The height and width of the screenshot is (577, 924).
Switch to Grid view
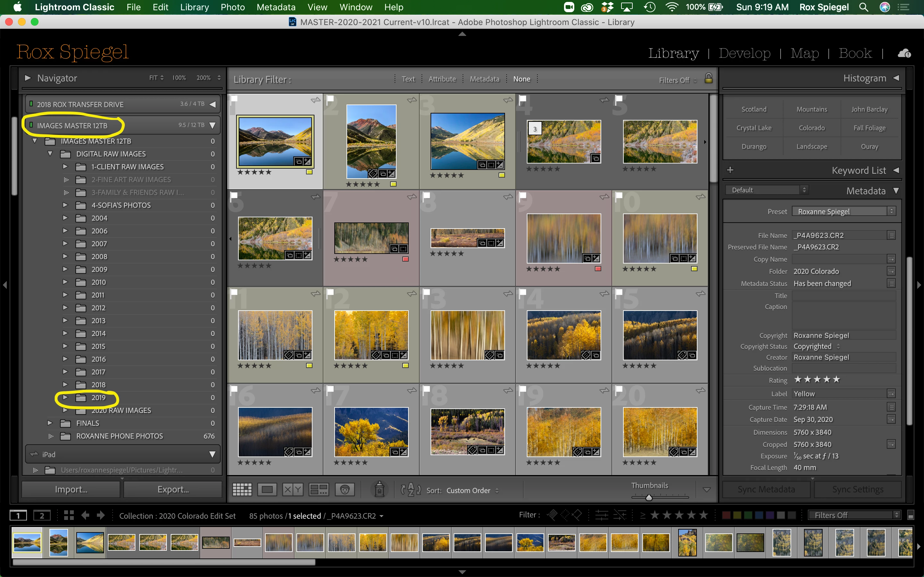click(x=242, y=489)
